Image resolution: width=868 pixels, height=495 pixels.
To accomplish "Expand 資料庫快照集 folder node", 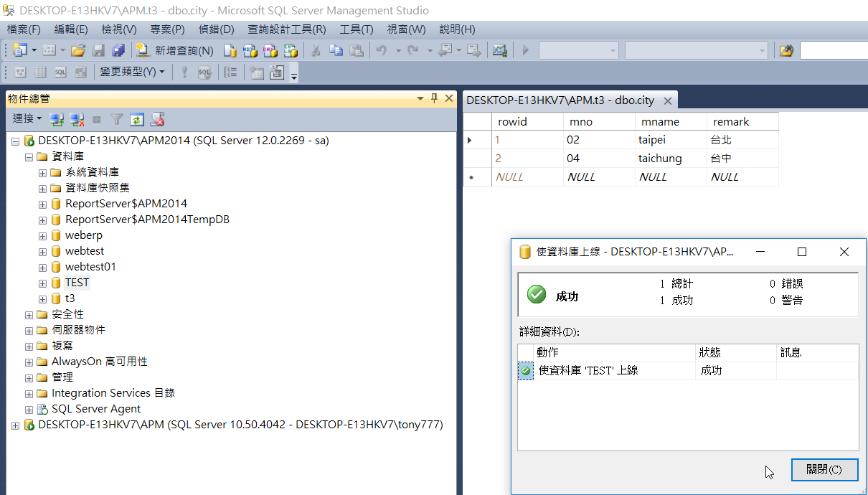I will click(x=43, y=188).
